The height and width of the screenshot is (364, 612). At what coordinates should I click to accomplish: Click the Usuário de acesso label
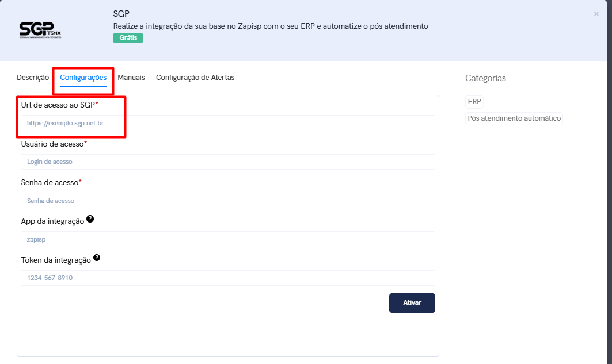pos(52,144)
